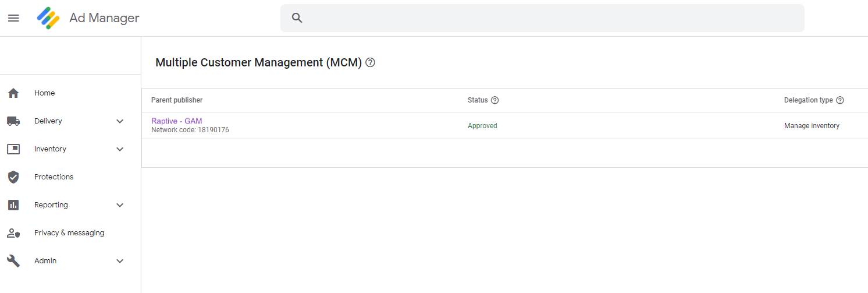Go to Home in sidebar

click(45, 93)
